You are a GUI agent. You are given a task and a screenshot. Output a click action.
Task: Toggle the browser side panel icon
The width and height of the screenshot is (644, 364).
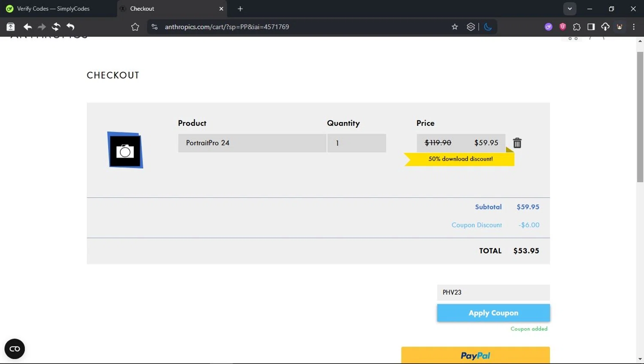[x=591, y=27]
